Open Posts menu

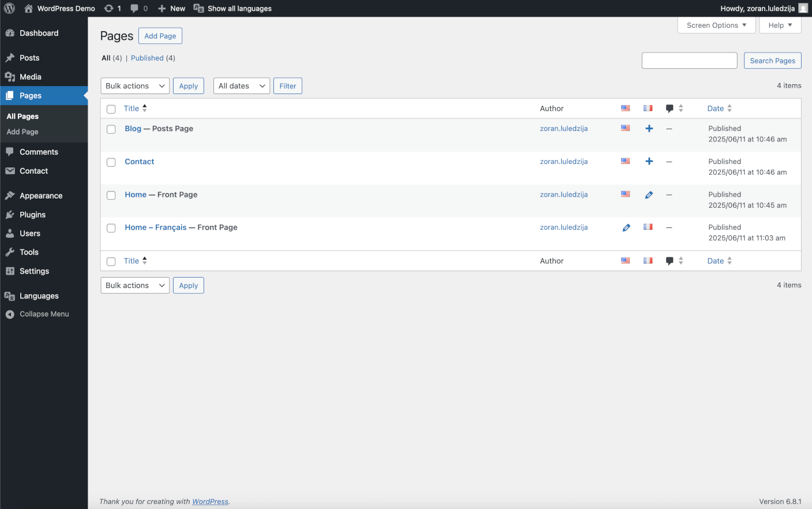coord(44,58)
